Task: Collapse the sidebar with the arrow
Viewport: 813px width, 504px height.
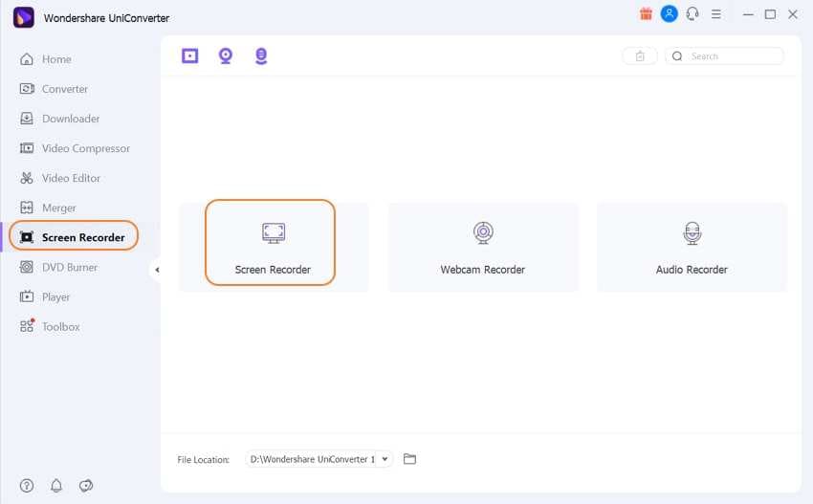Action: point(157,270)
